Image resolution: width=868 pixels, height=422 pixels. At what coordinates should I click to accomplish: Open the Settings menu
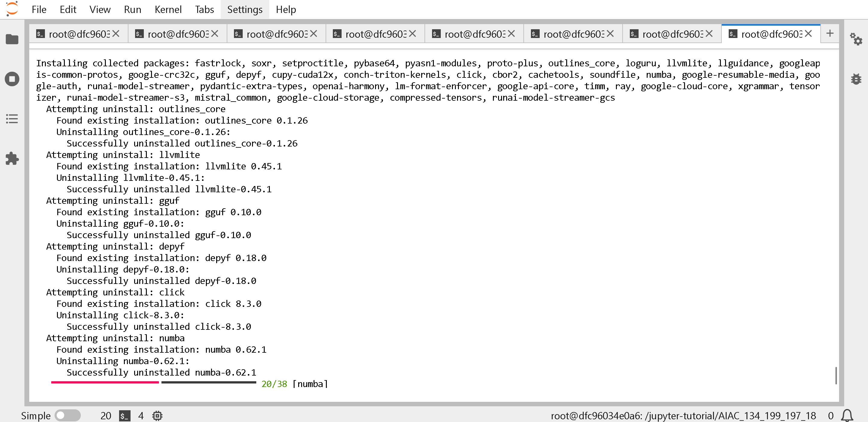[245, 9]
